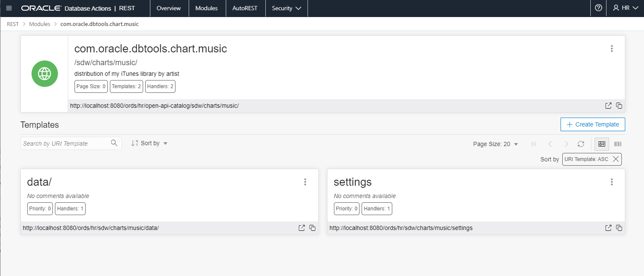Viewport: 644px width, 276px height.
Task: Click the Create Template button
Action: pos(593,124)
